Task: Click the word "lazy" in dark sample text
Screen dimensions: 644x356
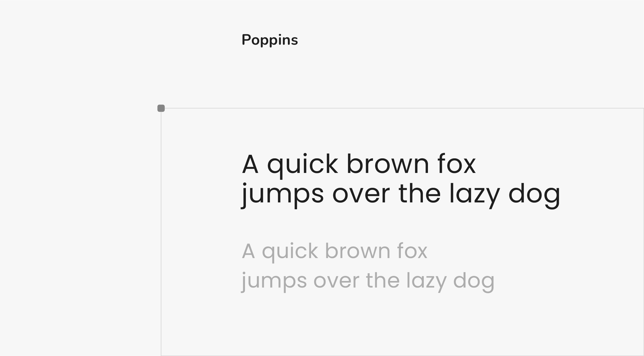Action: [474, 195]
